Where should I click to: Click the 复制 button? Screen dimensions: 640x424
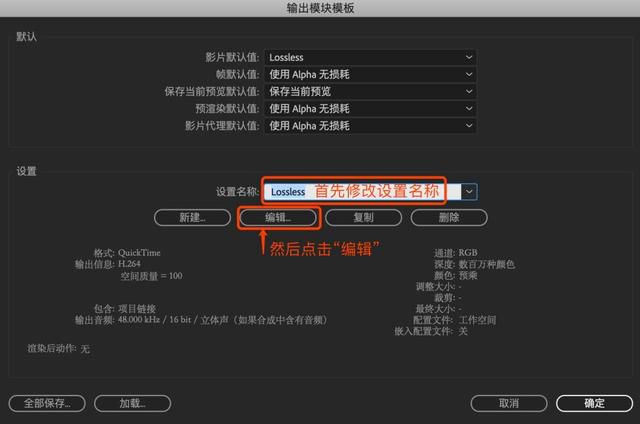click(363, 218)
